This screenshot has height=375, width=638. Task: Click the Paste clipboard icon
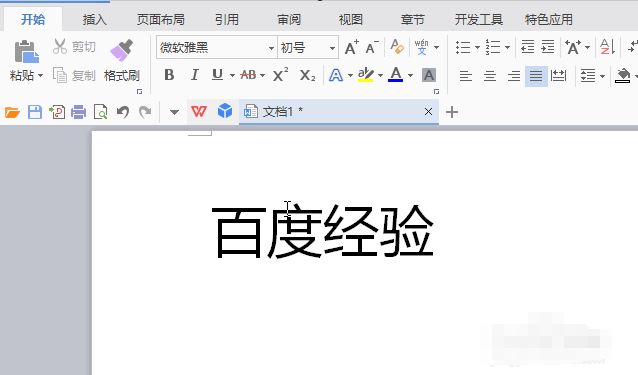27,52
